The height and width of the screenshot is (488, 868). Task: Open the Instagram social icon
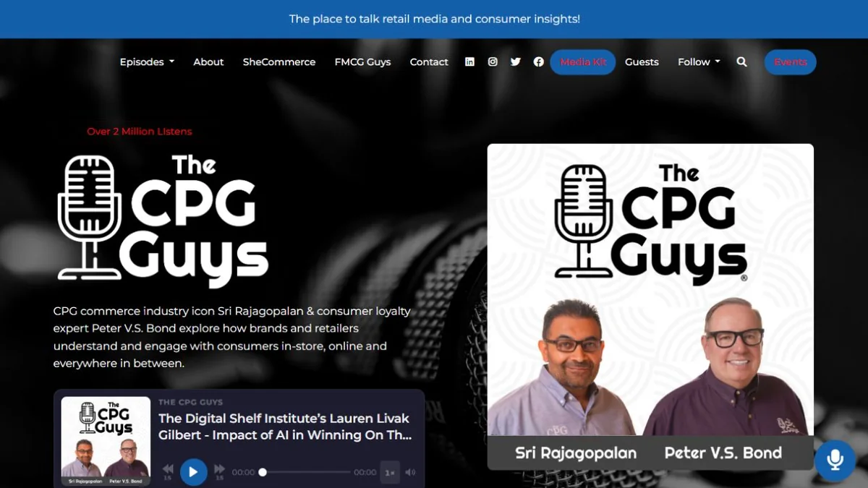coord(493,62)
